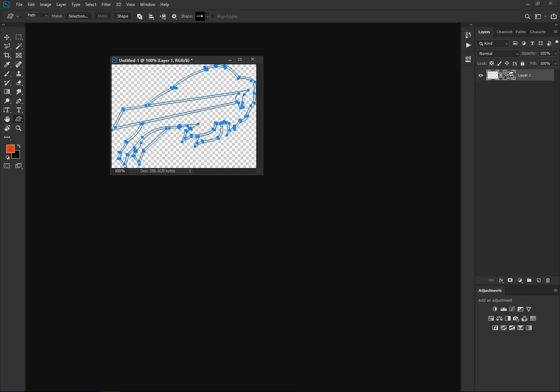Viewport: 560px width, 392px height.
Task: Pick the Magic Wand tool
Action: [19, 46]
